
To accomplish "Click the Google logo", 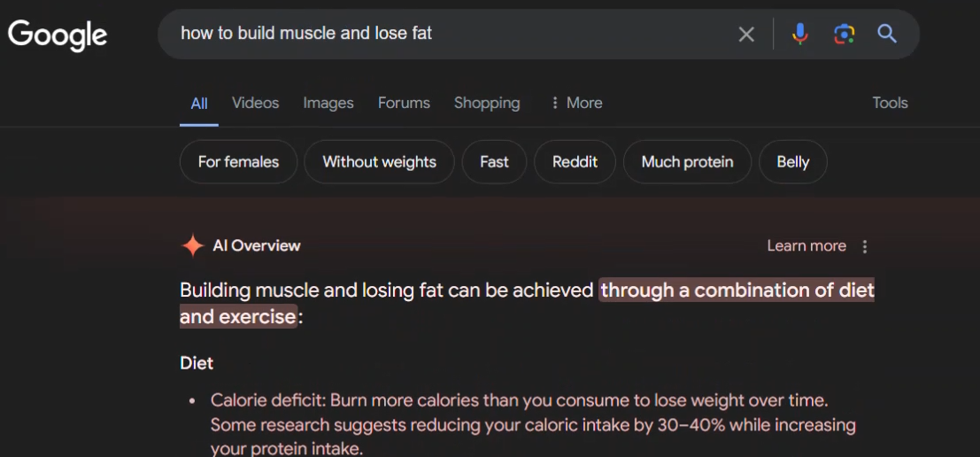I will point(58,35).
